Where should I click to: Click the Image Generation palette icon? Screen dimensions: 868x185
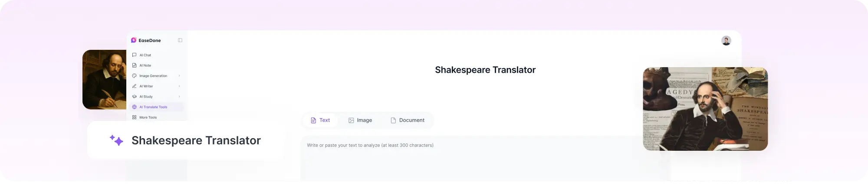coord(134,76)
